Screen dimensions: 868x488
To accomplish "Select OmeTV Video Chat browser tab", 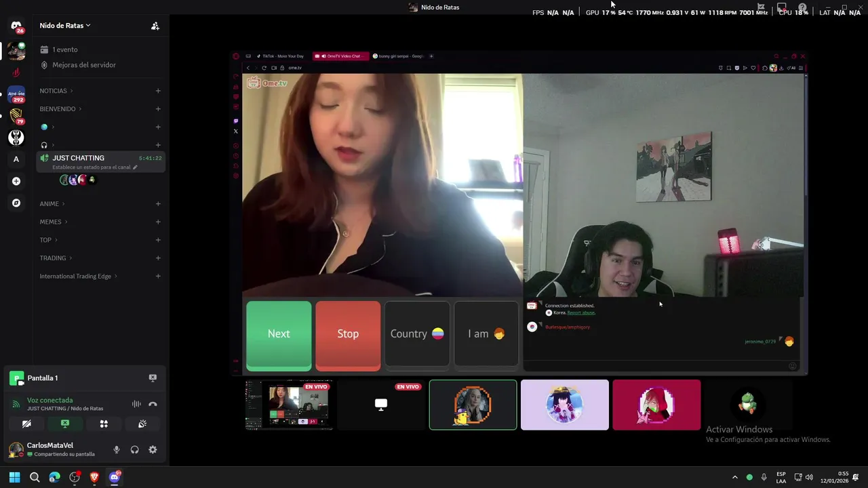I will [341, 56].
